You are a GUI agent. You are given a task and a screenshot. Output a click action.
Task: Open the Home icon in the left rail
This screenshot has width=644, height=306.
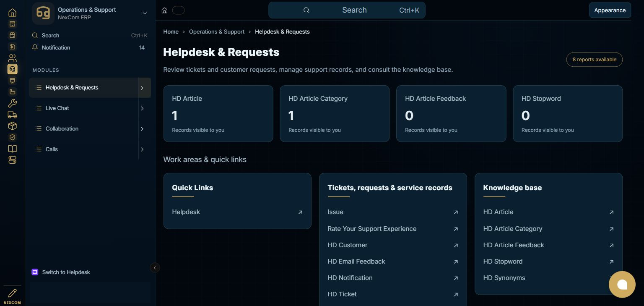point(12,13)
